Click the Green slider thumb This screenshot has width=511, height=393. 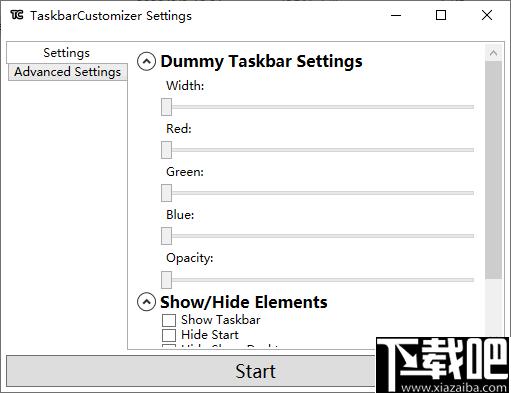click(166, 193)
